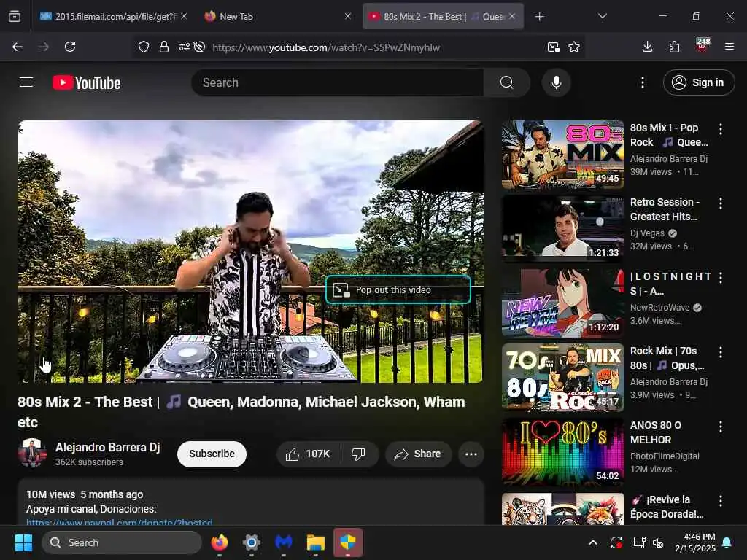This screenshot has height=560, width=747.
Task: Open tracking protection shield icon
Action: click(144, 47)
